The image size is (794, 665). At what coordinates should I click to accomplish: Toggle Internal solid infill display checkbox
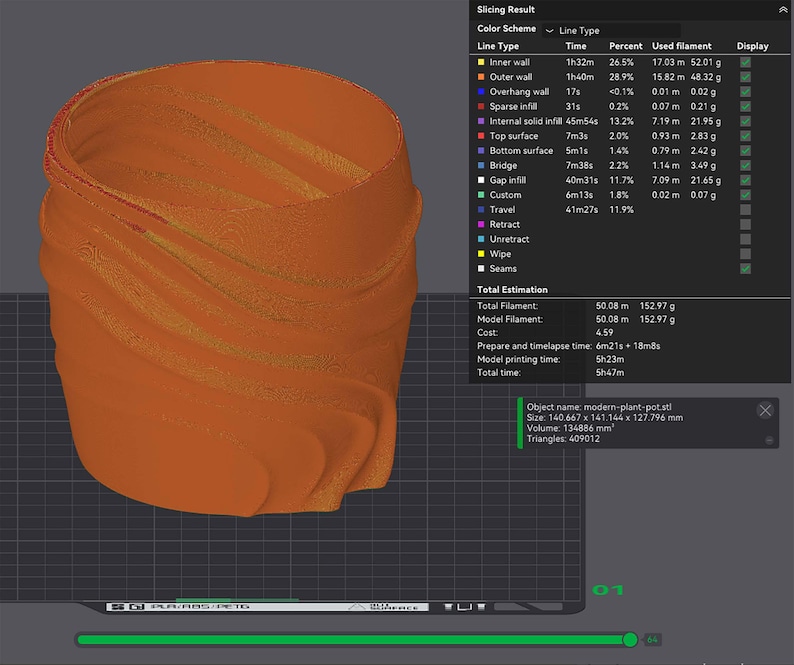click(745, 121)
